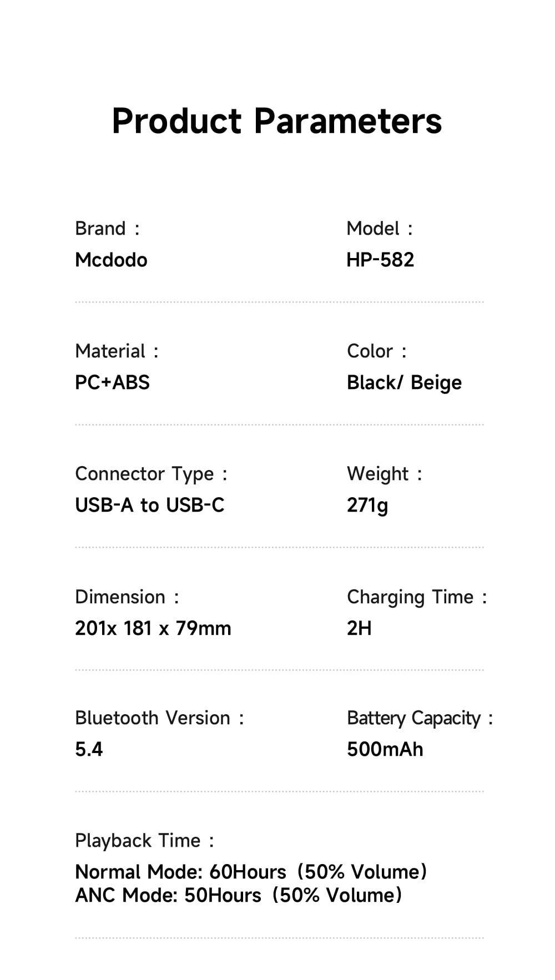Viewport: 555px width, 980px height.
Task: Select the Mcdodo brand name
Action: coord(111,260)
